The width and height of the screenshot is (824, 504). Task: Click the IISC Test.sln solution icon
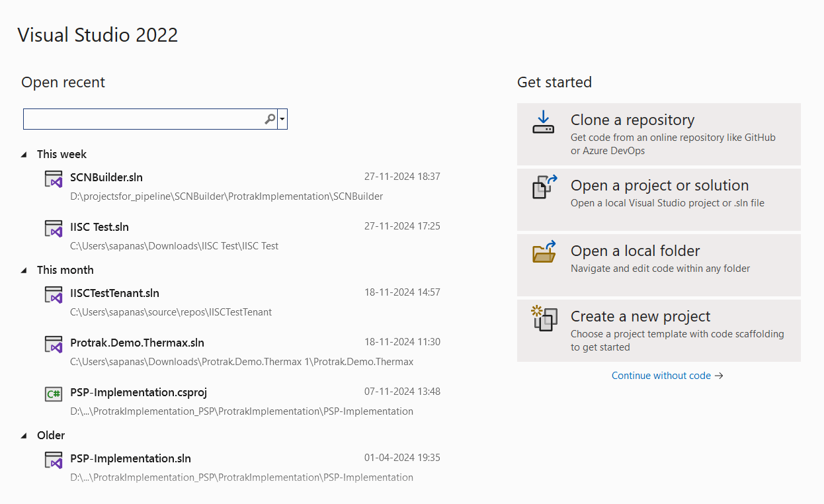coord(53,228)
